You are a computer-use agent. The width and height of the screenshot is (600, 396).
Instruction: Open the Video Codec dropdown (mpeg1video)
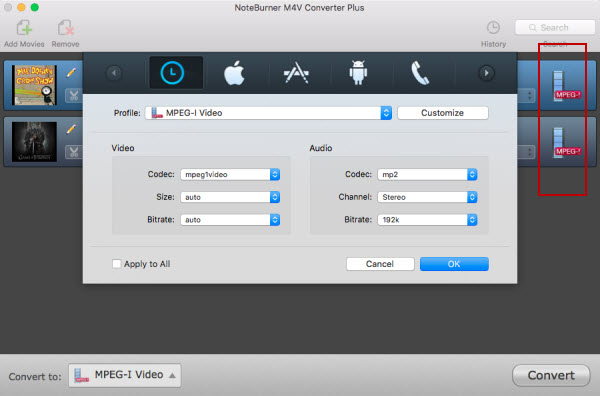230,174
